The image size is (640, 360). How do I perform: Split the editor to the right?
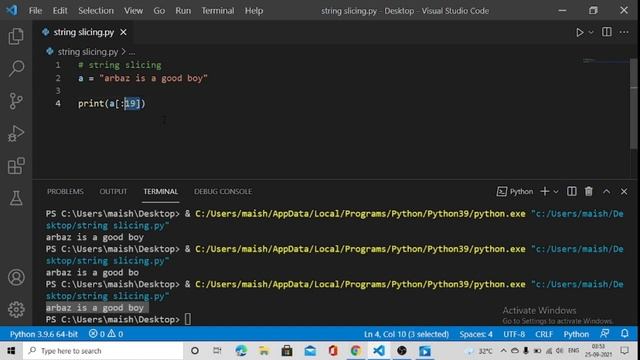[x=607, y=32]
